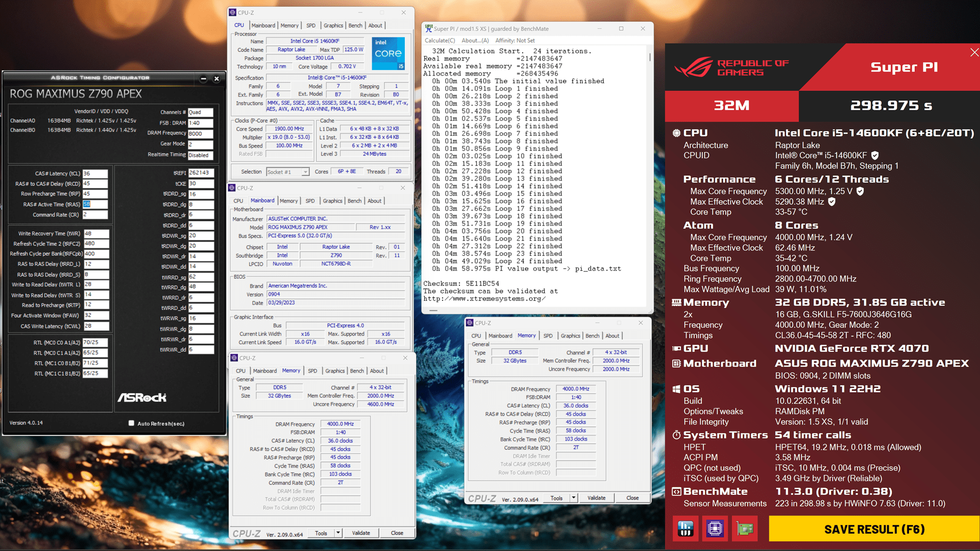The height and width of the screenshot is (551, 980).
Task: Click the Motherboard section icon in BenchMate
Action: pyautogui.click(x=676, y=364)
